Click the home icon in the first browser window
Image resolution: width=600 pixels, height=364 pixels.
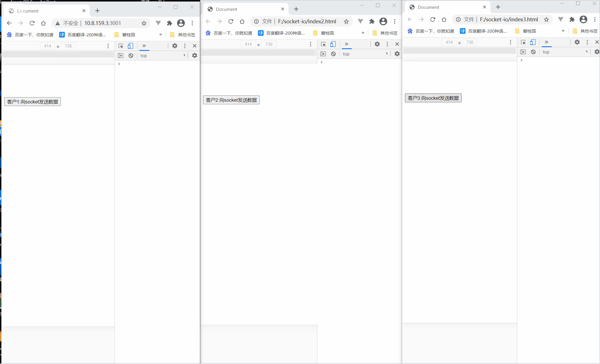coord(43,23)
